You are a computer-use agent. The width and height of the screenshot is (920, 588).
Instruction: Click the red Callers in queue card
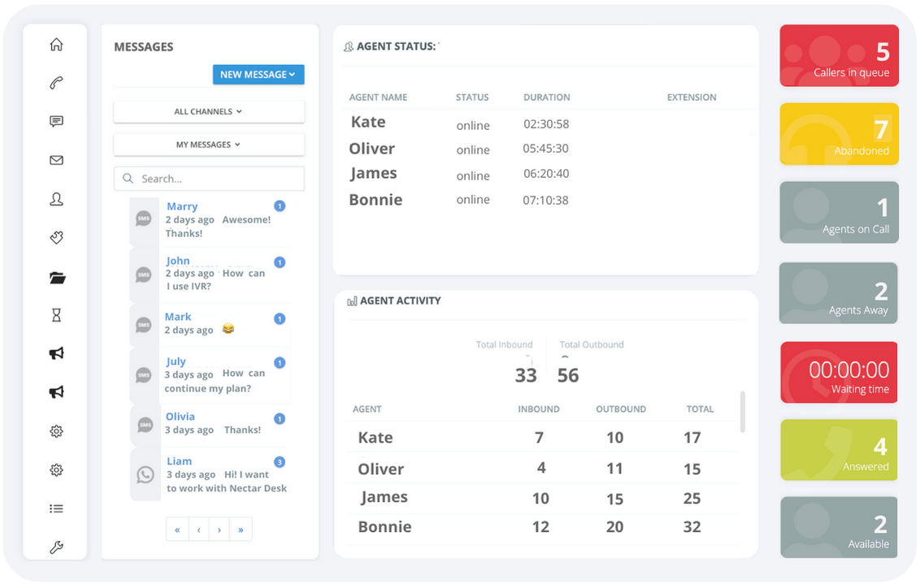839,55
